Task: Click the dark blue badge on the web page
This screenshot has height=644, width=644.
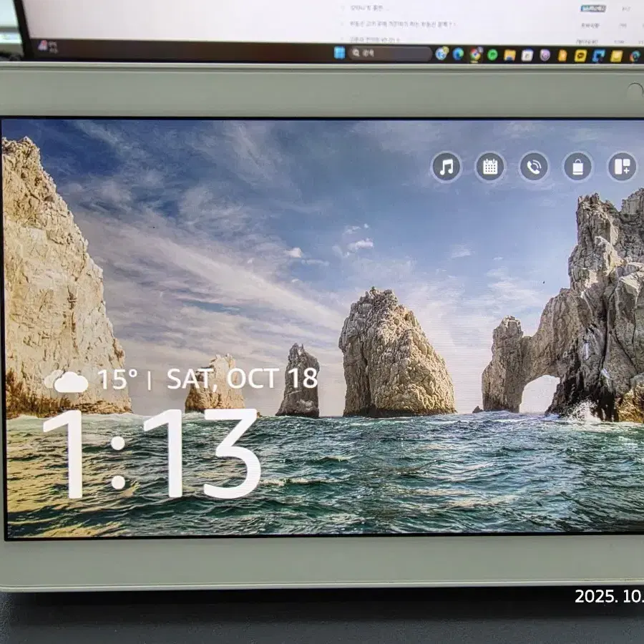Action: (592, 9)
